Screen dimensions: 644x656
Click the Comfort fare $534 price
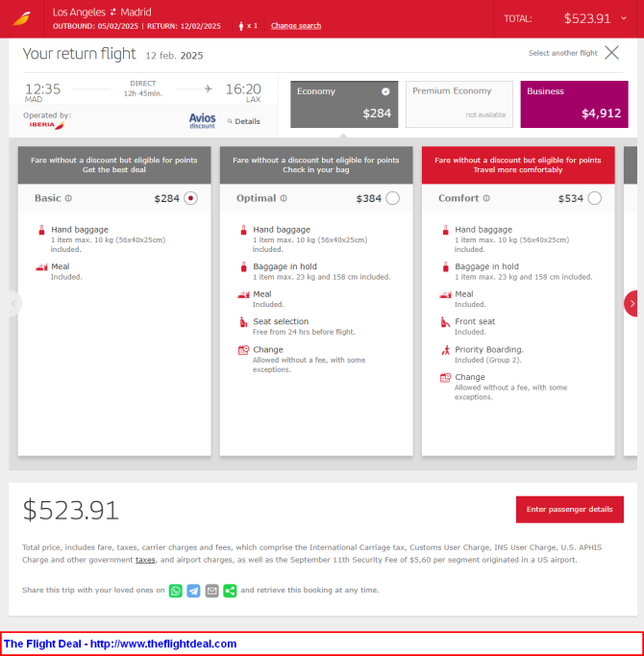pos(570,198)
